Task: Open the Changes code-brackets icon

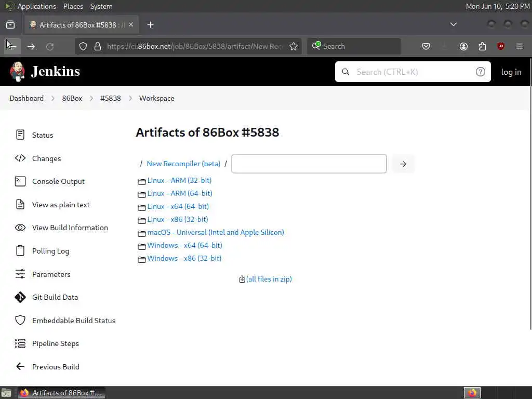Action: point(20,158)
